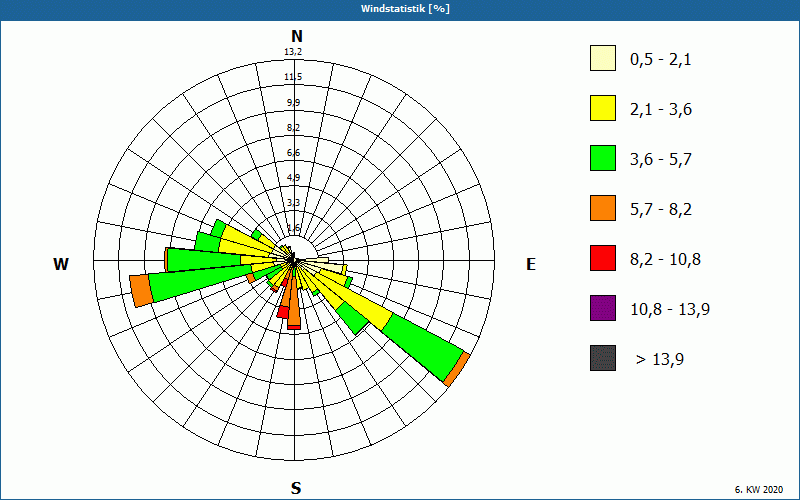
Task: Click the S compass label
Action: point(296,488)
